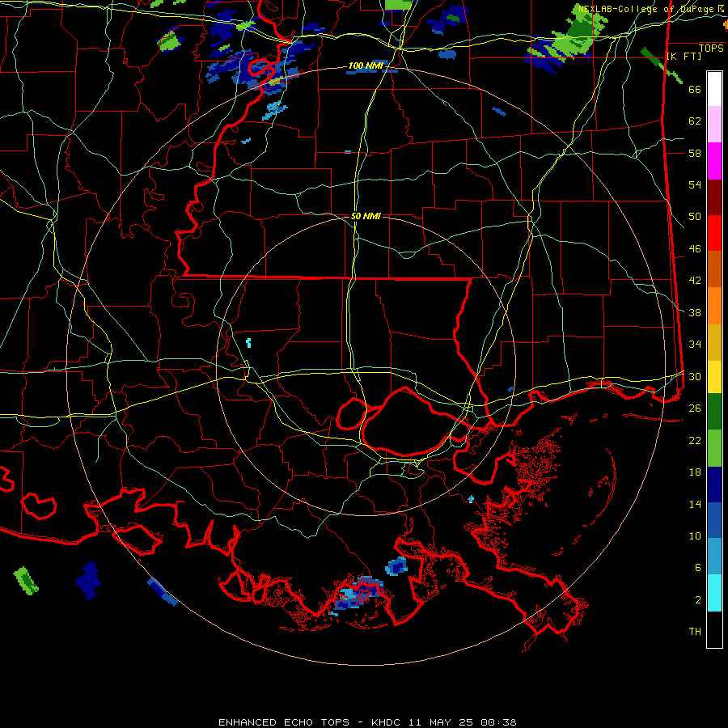Image resolution: width=728 pixels, height=728 pixels.
Task: Click the light pink legend swatch
Action: click(x=714, y=125)
